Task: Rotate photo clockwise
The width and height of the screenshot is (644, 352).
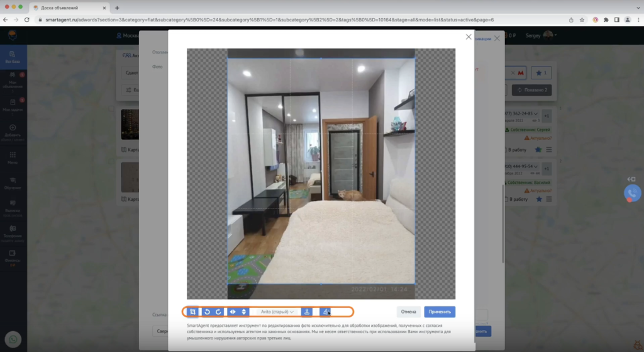Action: (x=218, y=312)
